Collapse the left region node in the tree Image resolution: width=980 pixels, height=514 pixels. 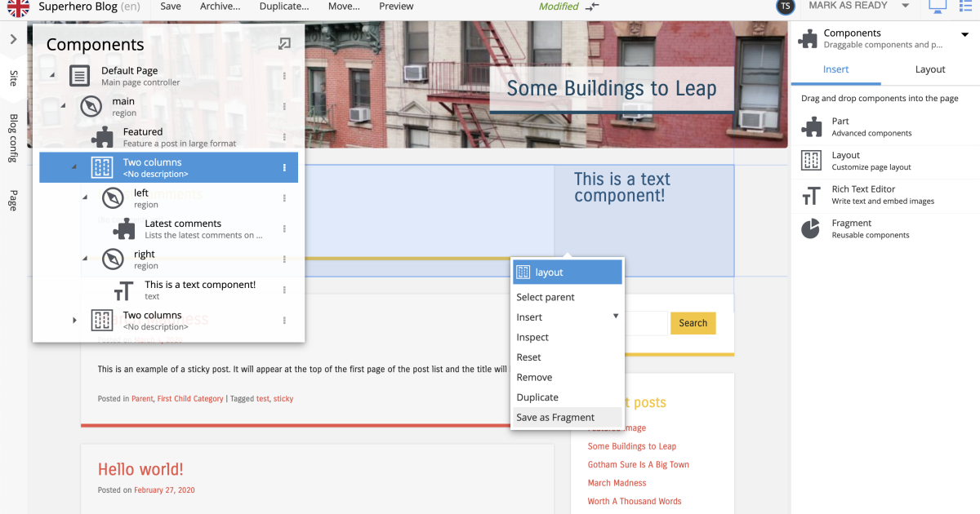86,197
